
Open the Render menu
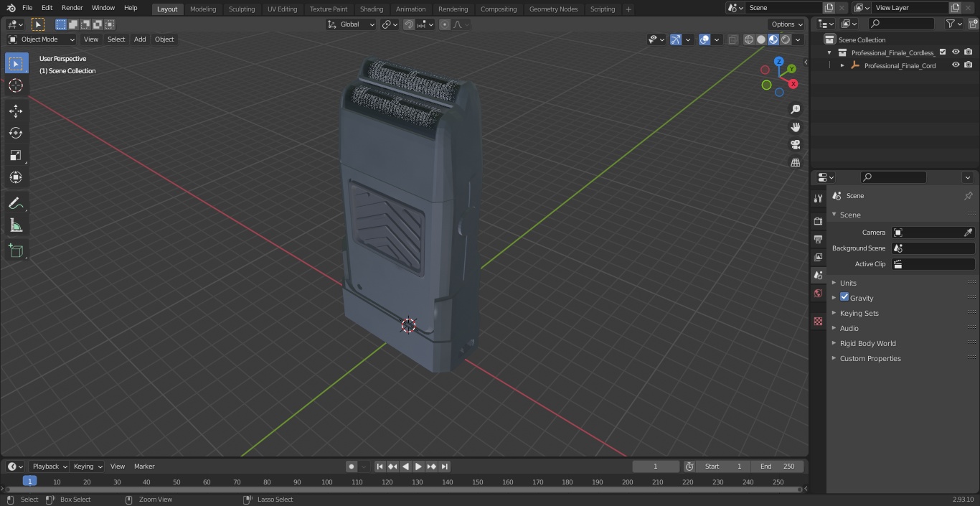click(x=72, y=8)
